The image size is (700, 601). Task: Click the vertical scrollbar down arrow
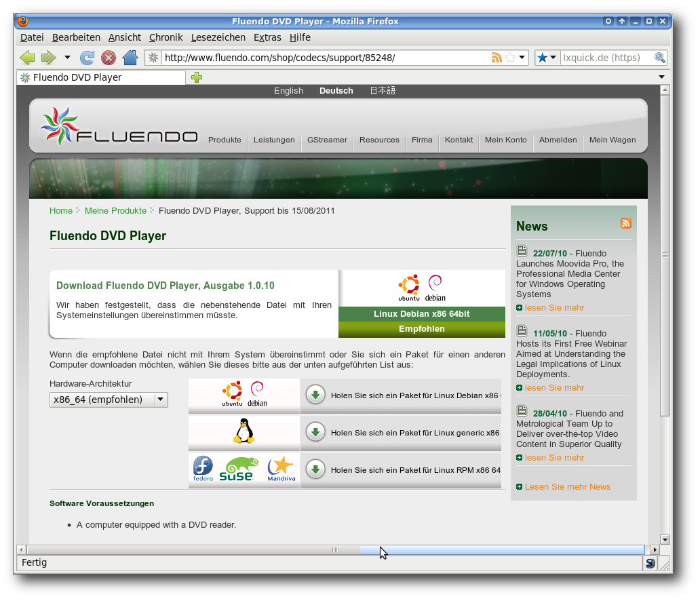(x=665, y=539)
